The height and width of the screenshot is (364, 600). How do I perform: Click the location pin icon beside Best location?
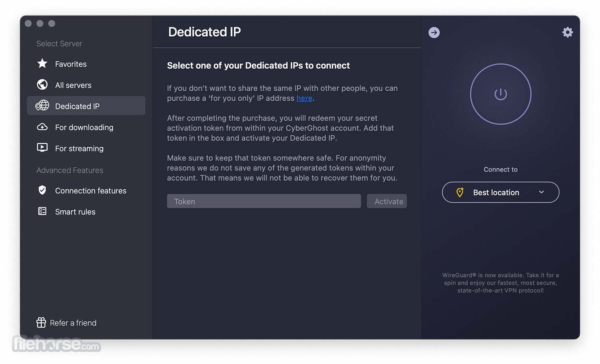[460, 192]
